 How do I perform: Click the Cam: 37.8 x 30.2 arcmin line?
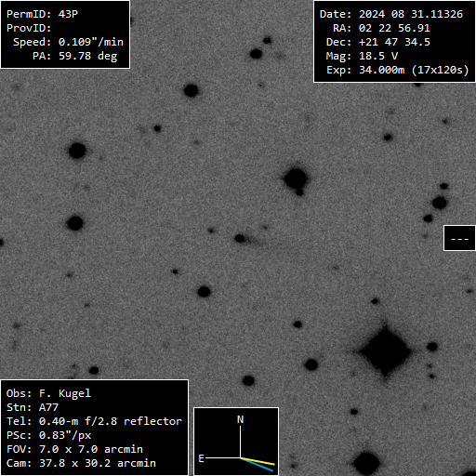coord(81,463)
